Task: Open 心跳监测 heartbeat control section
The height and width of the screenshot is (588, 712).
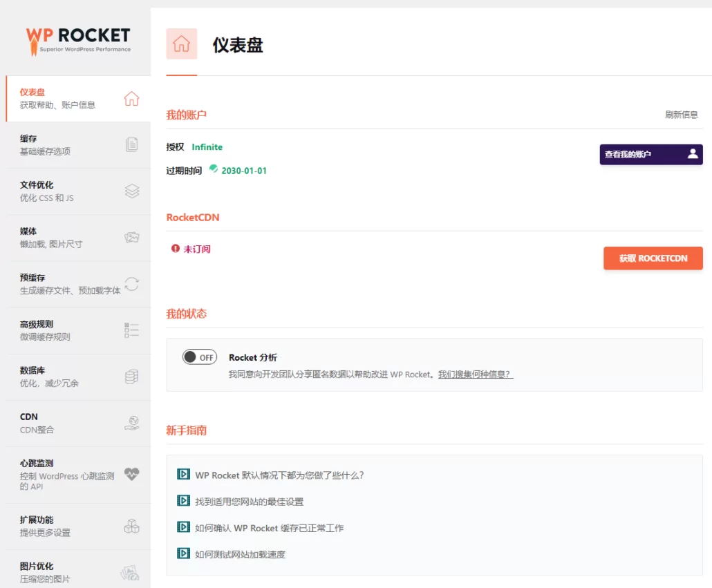Action: [x=78, y=475]
